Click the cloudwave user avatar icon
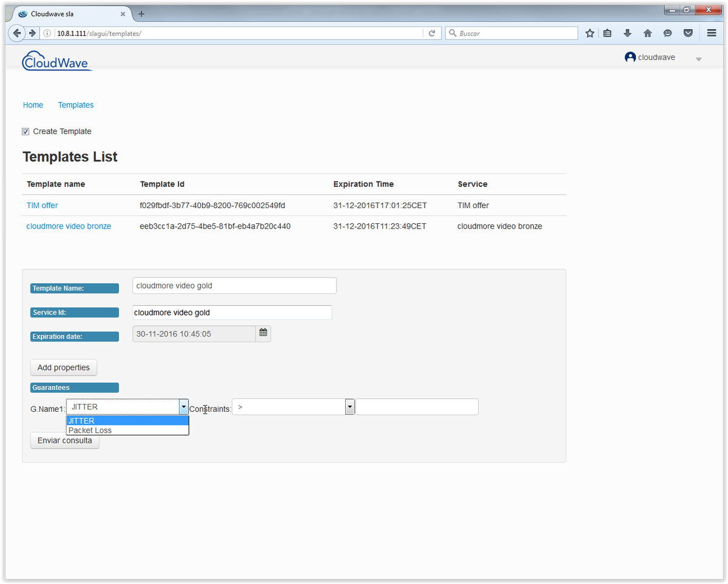 coord(630,57)
